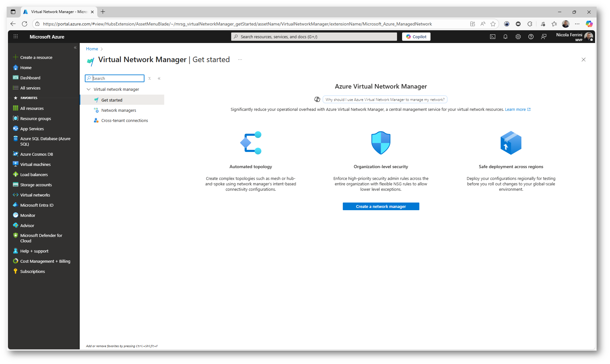
Task: Open the browser Collections icon
Action: 554,24
